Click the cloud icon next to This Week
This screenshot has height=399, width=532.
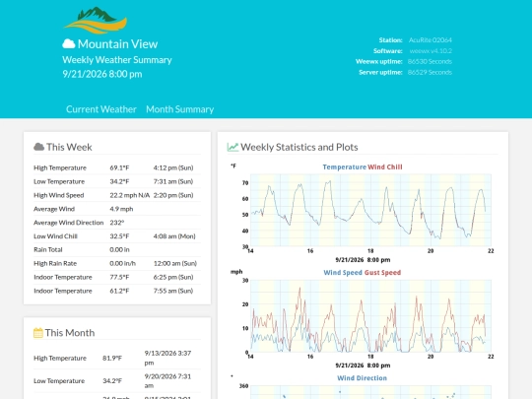pos(38,147)
